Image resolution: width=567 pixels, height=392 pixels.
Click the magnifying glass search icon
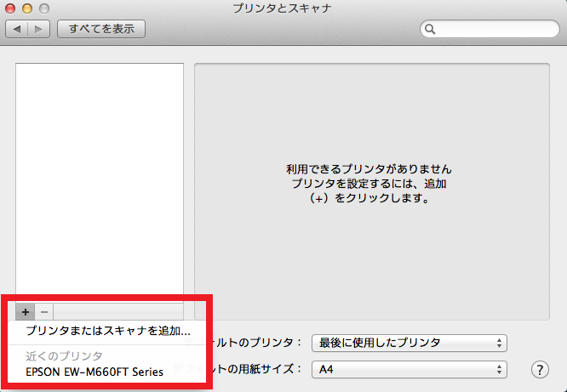[x=432, y=30]
